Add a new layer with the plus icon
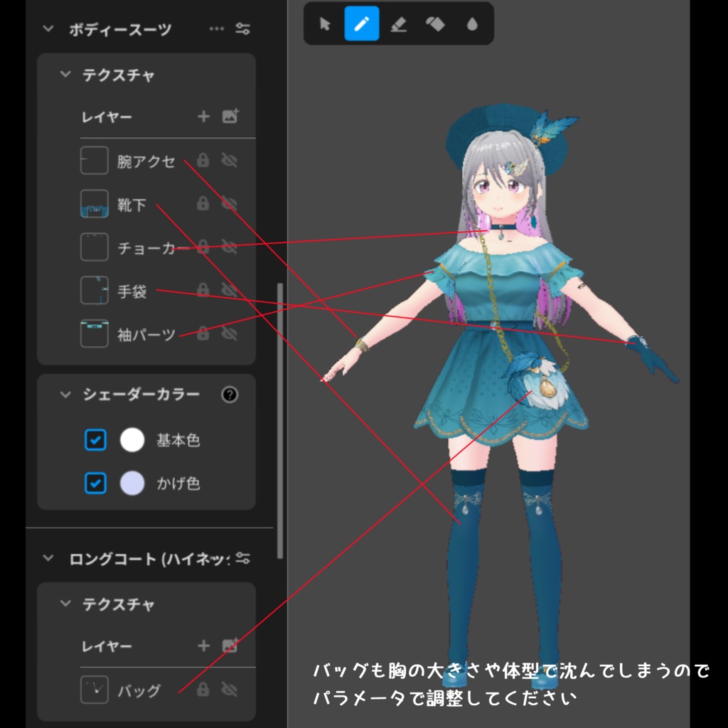728x728 pixels. 203,118
